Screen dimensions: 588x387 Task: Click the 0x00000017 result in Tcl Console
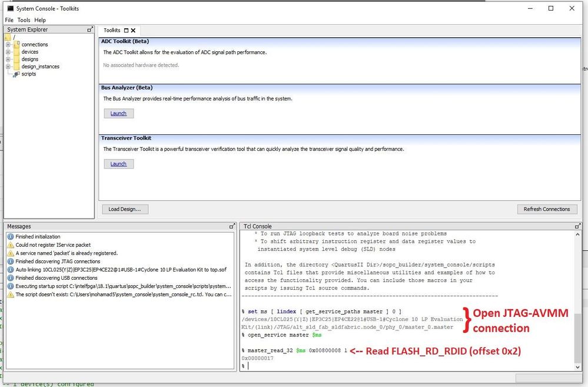tap(258, 358)
